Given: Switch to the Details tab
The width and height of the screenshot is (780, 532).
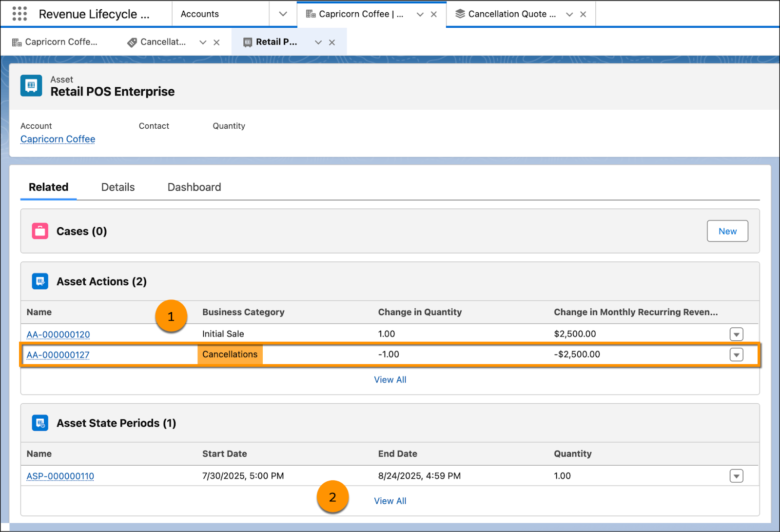Looking at the screenshot, I should [x=118, y=187].
